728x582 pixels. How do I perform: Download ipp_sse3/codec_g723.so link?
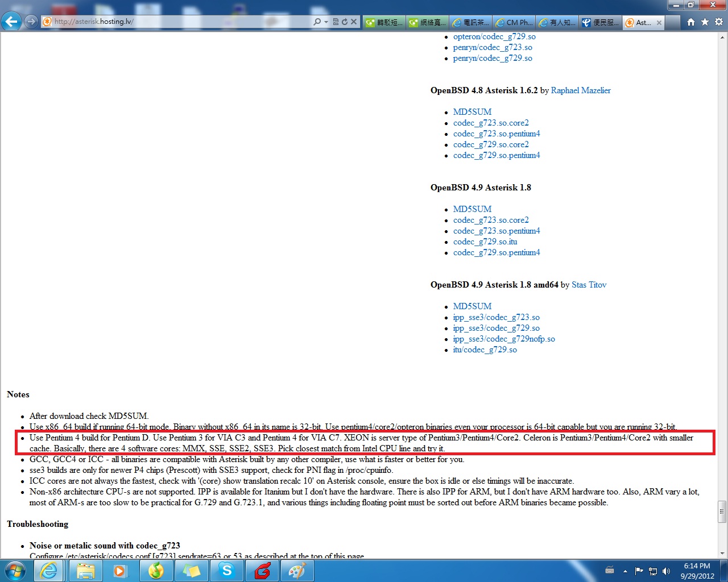coord(497,317)
